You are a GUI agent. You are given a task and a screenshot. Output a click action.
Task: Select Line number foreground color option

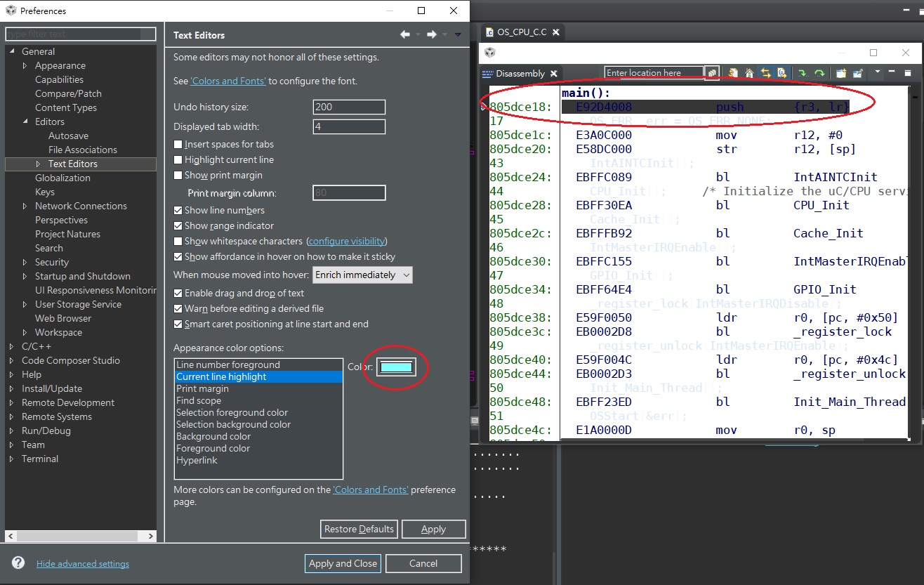pyautogui.click(x=258, y=364)
